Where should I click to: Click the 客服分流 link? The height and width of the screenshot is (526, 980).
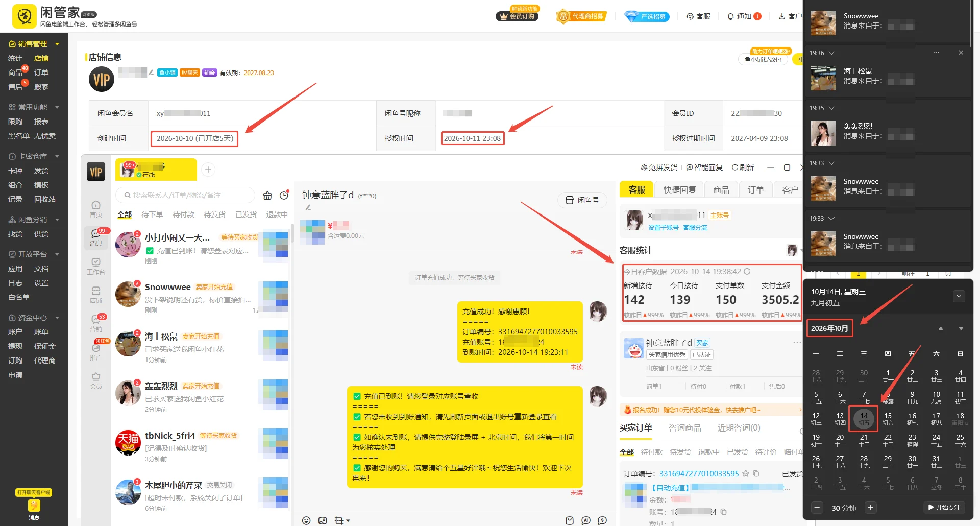[x=695, y=228]
